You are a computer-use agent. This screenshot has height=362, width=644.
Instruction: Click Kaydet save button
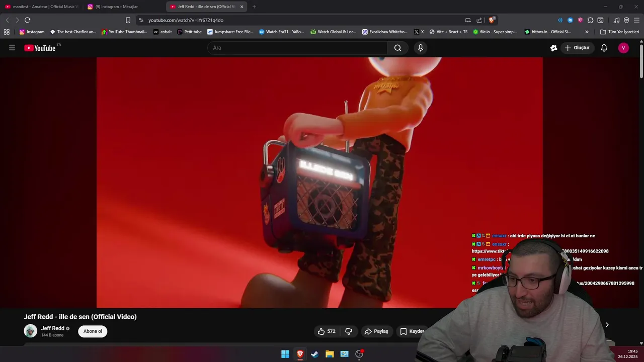click(412, 331)
